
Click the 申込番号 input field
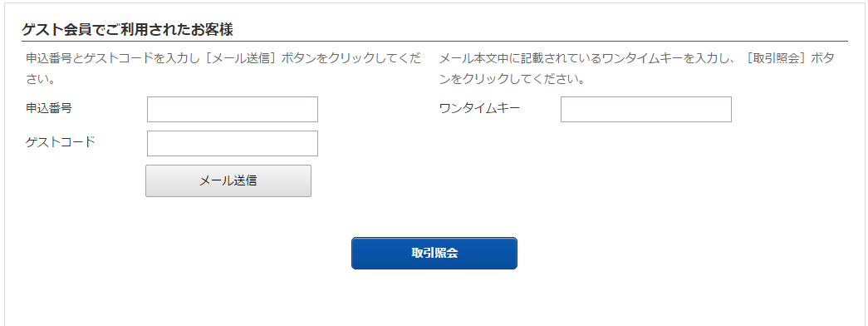(x=233, y=109)
